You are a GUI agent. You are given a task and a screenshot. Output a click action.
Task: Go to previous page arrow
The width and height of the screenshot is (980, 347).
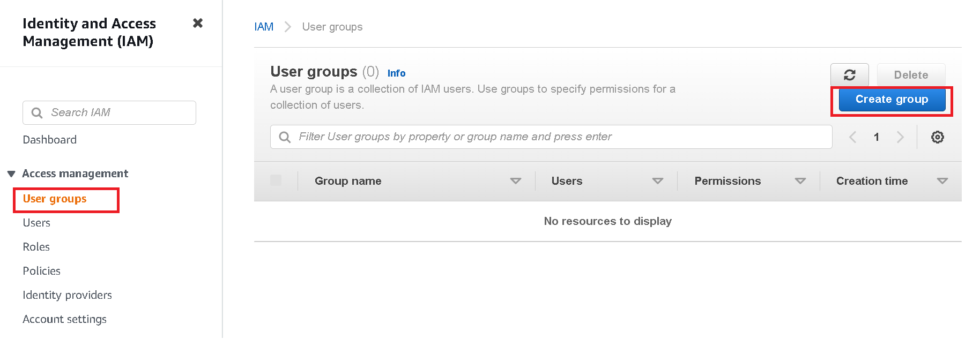pyautogui.click(x=852, y=137)
